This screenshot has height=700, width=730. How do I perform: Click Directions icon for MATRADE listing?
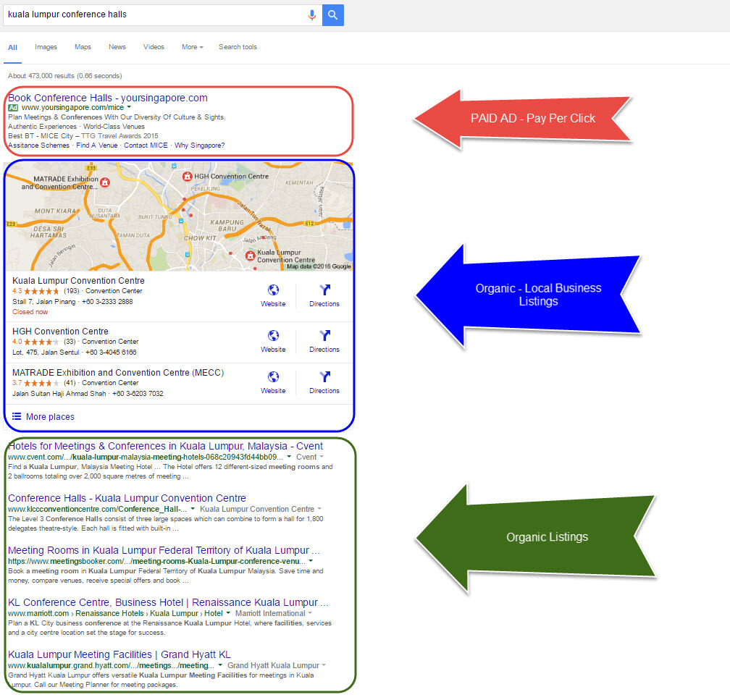tap(324, 377)
